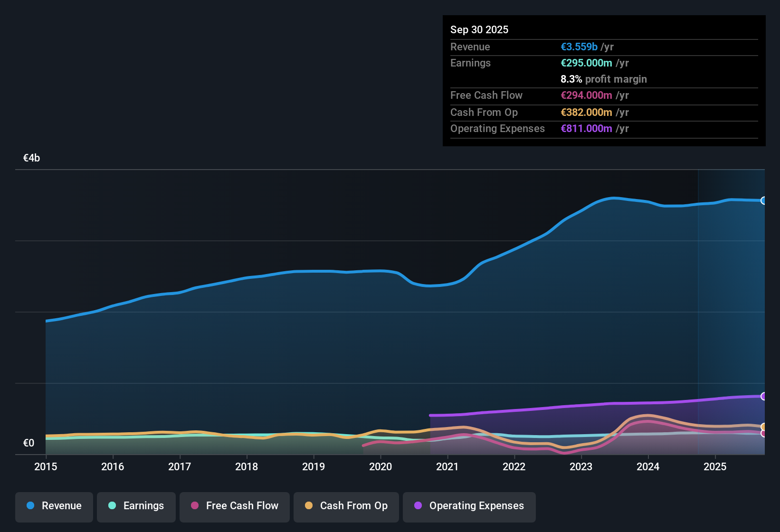Hide the Operating Expenses series
This screenshot has height=532, width=780.
[x=469, y=506]
